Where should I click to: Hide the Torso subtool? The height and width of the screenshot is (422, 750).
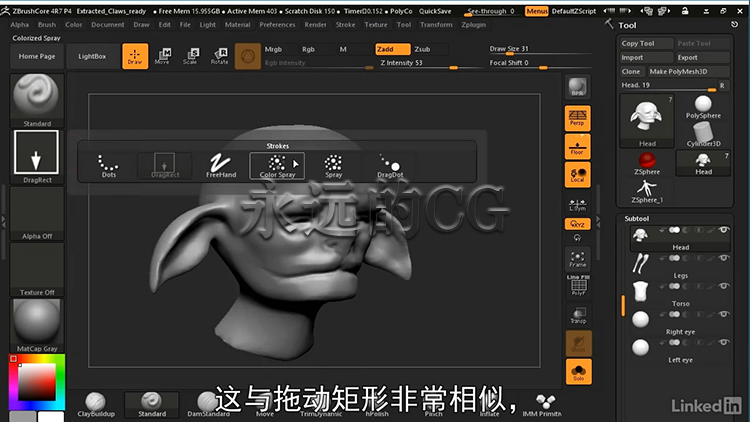click(x=724, y=286)
